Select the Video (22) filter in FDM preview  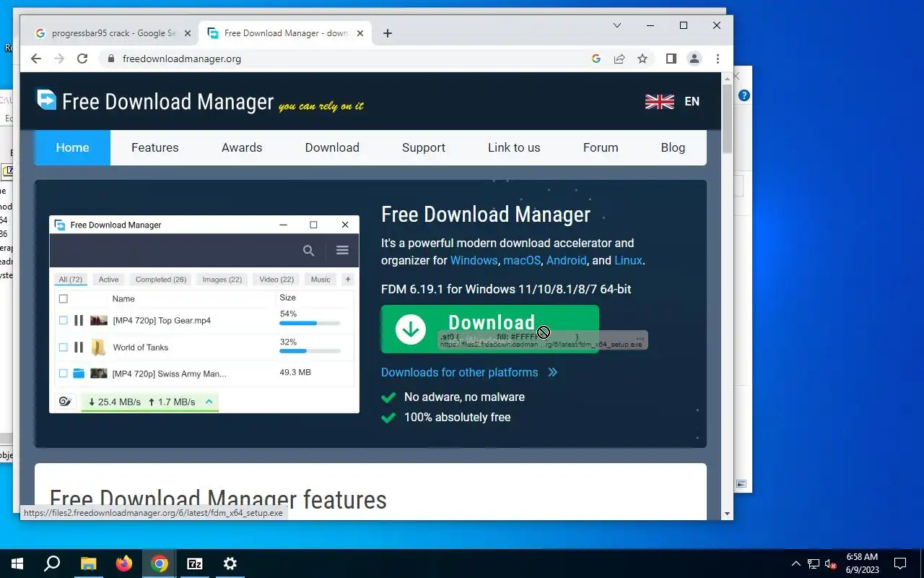[x=276, y=280]
